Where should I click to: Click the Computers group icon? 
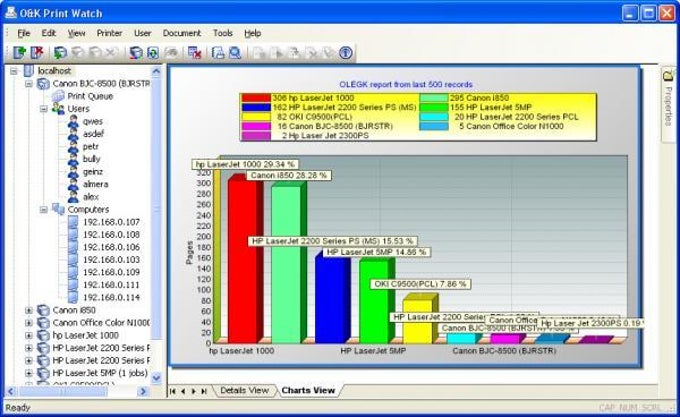58,209
